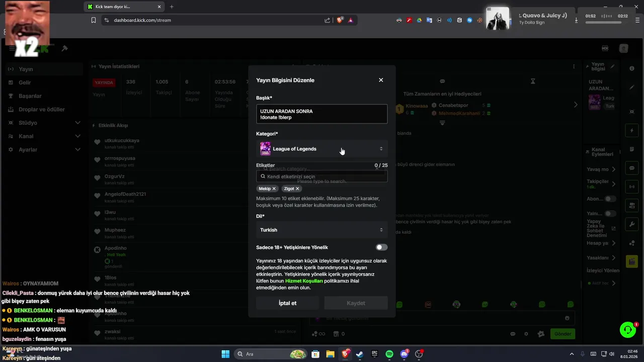Click the yellow clapperboard icon in right rail
This screenshot has width=644, height=362.
[632, 261]
